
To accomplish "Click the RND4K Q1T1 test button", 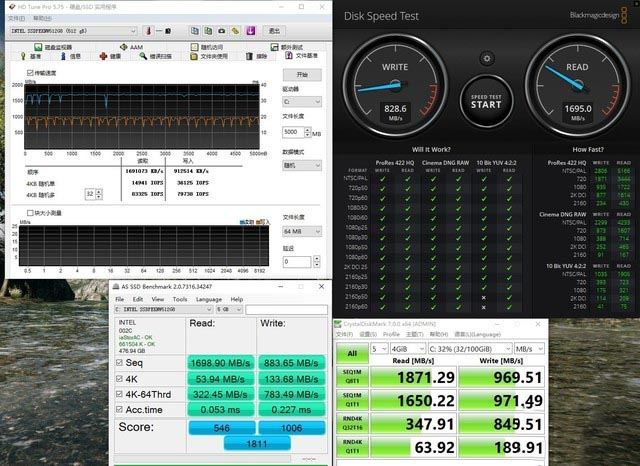I will click(352, 446).
